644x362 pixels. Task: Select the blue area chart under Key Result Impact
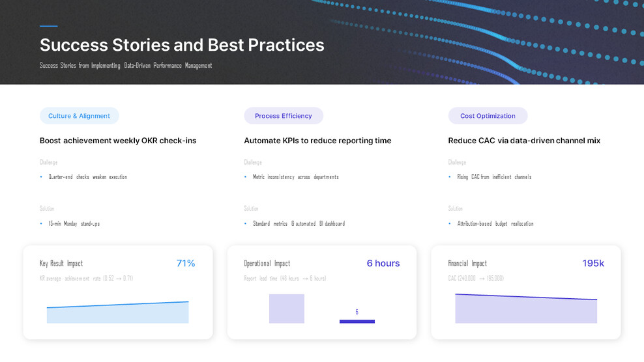[117, 314]
